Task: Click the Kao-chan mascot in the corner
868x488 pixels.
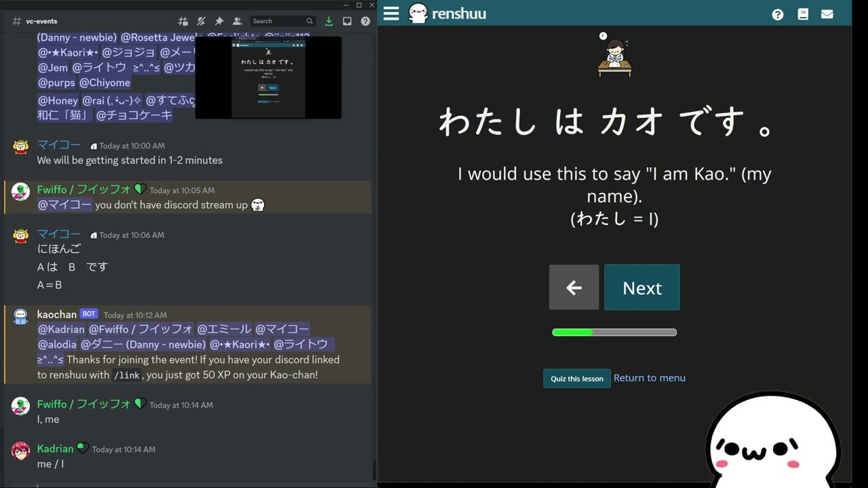Action: [774, 441]
